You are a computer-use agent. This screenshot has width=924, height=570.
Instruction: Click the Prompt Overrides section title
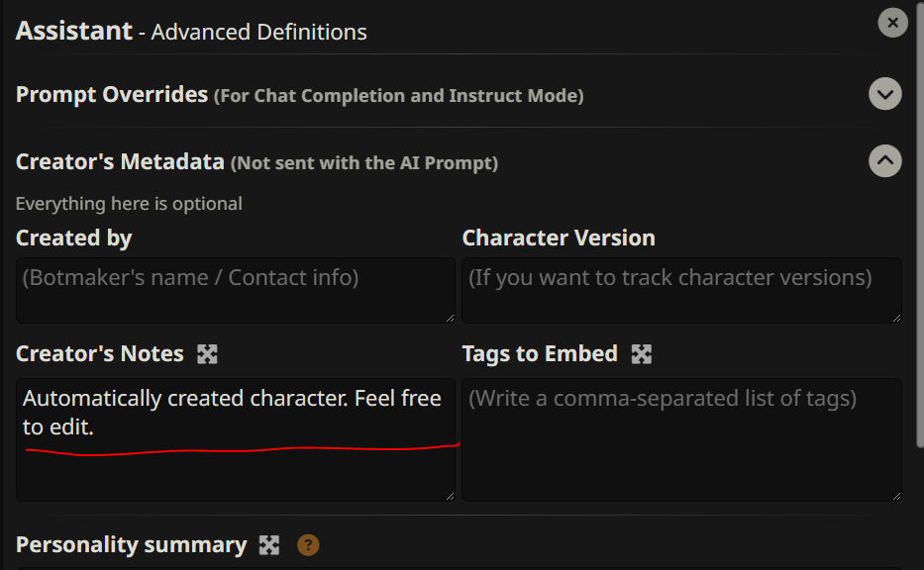pyautogui.click(x=111, y=95)
